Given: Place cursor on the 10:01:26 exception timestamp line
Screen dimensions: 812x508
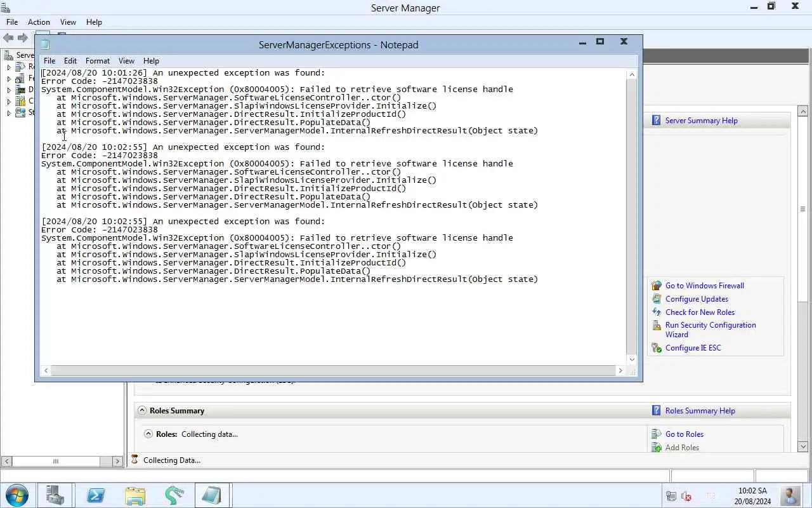Looking at the screenshot, I should 183,73.
